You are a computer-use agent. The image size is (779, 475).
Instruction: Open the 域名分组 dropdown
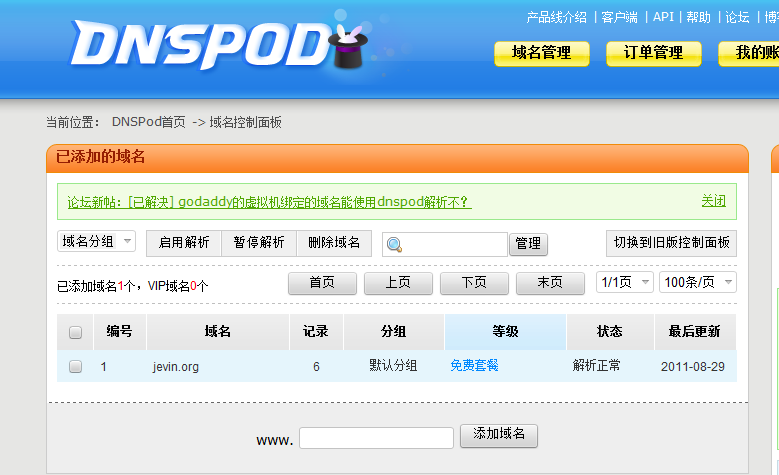[x=96, y=241]
